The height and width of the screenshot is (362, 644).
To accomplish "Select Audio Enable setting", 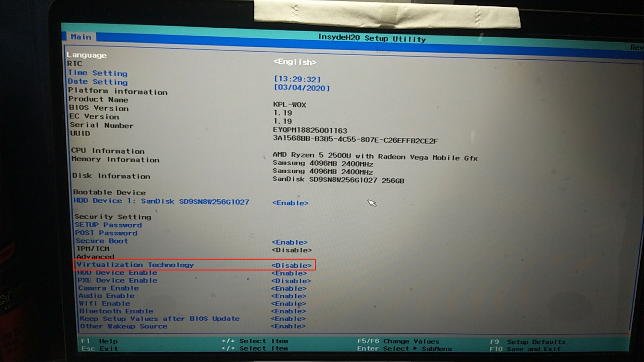I will point(107,296).
